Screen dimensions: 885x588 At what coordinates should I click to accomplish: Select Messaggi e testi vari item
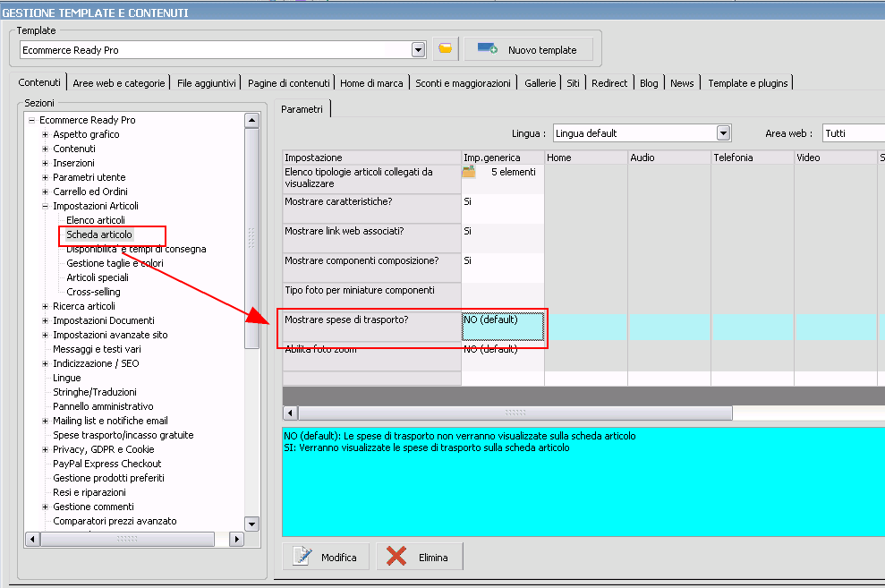(x=97, y=349)
